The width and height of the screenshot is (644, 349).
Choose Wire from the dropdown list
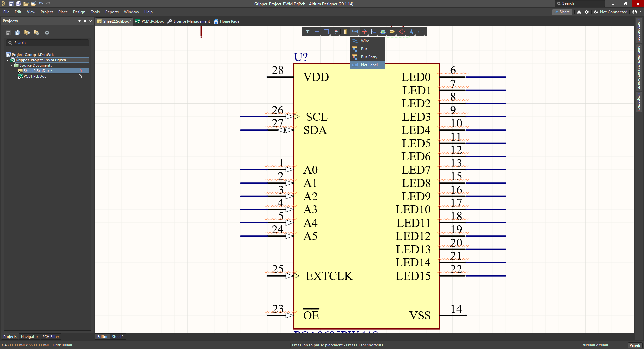tap(367, 41)
